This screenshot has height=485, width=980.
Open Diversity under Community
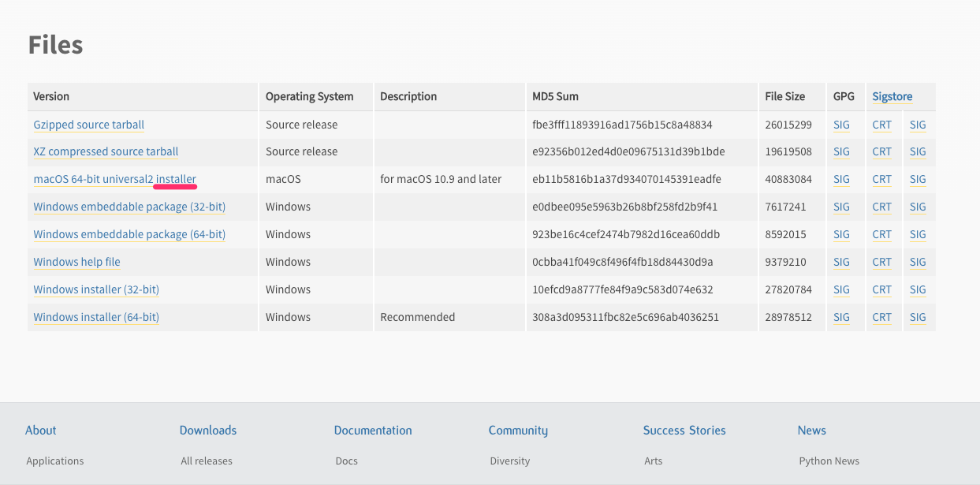tap(510, 461)
